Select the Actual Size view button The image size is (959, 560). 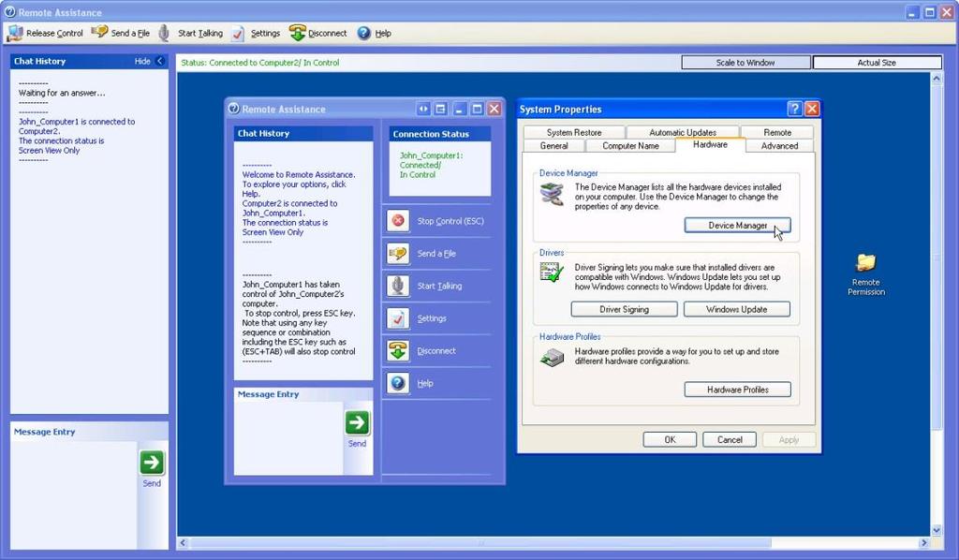(x=877, y=63)
